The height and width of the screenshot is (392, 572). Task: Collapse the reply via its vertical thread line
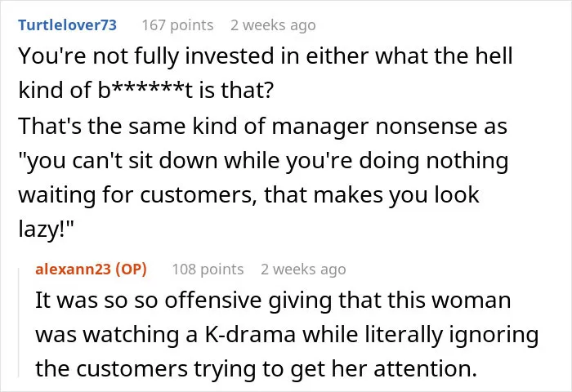[19, 323]
